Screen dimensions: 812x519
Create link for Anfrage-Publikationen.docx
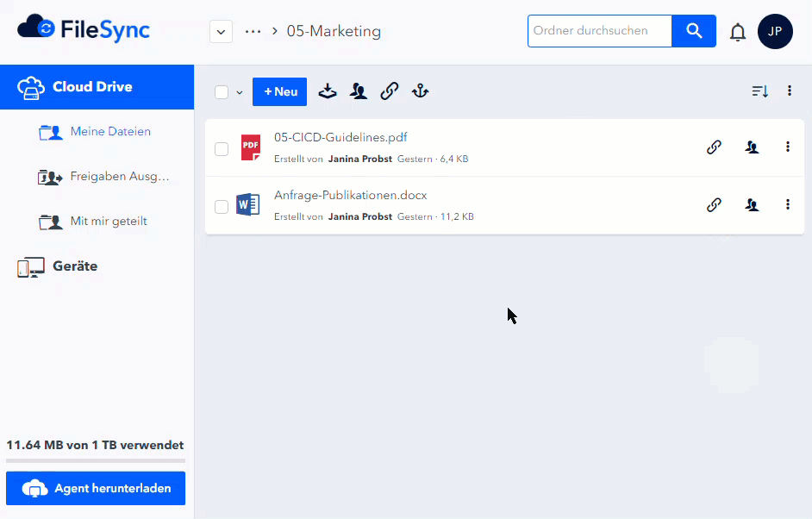tap(714, 204)
